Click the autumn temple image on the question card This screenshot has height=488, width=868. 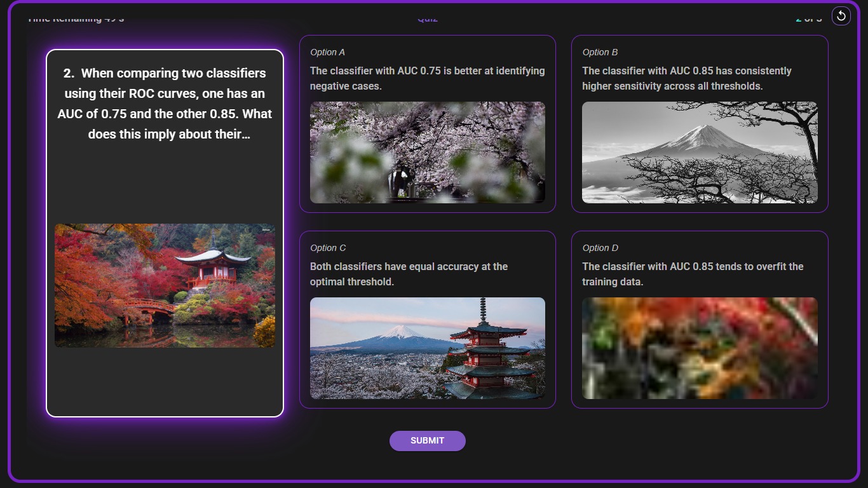point(165,285)
